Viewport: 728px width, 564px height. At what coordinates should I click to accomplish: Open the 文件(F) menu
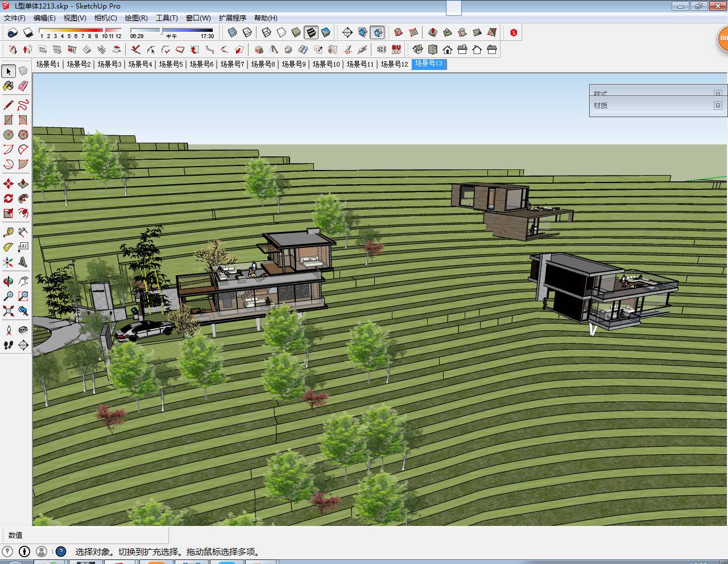[x=15, y=18]
